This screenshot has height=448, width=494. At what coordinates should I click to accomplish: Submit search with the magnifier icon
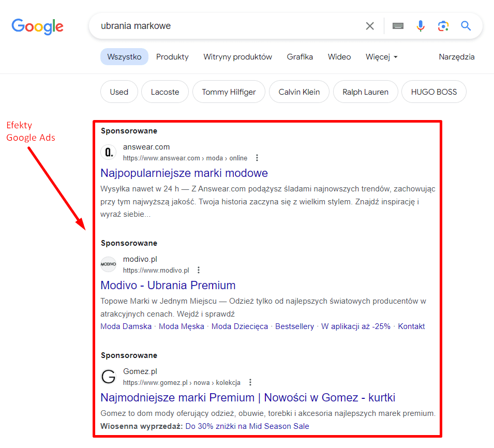pyautogui.click(x=466, y=26)
